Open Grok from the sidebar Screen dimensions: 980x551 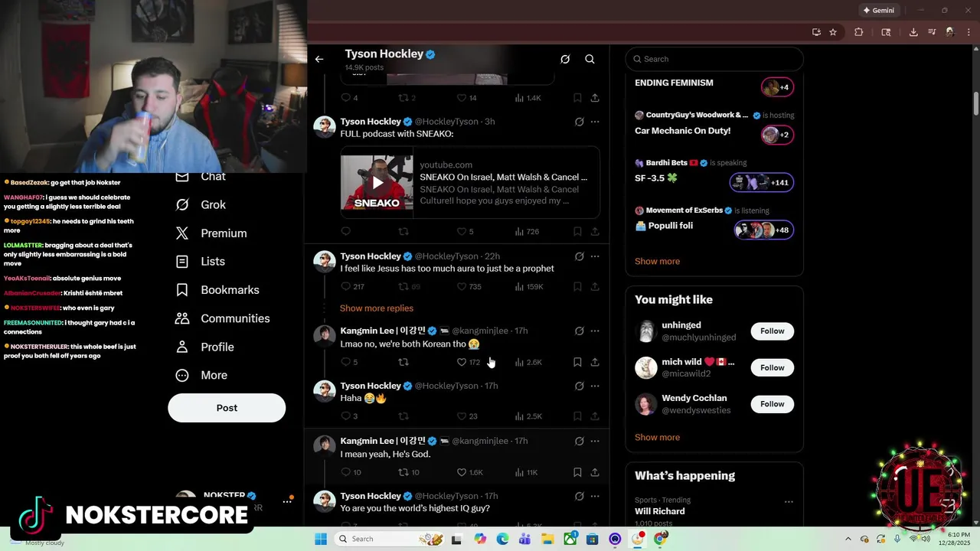point(201,204)
